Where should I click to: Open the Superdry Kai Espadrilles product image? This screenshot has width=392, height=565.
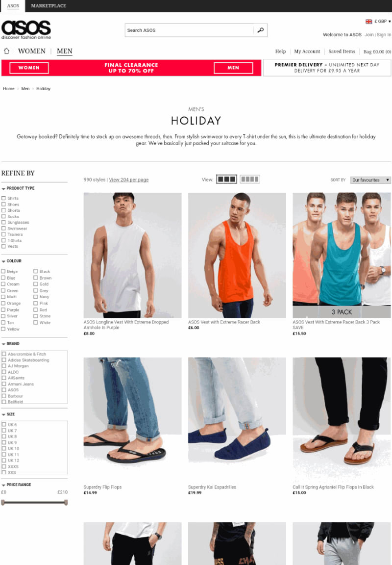(237, 419)
